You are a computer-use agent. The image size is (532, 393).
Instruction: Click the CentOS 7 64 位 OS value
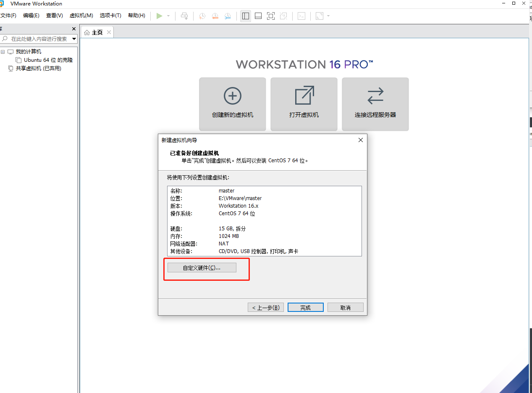pyautogui.click(x=237, y=214)
